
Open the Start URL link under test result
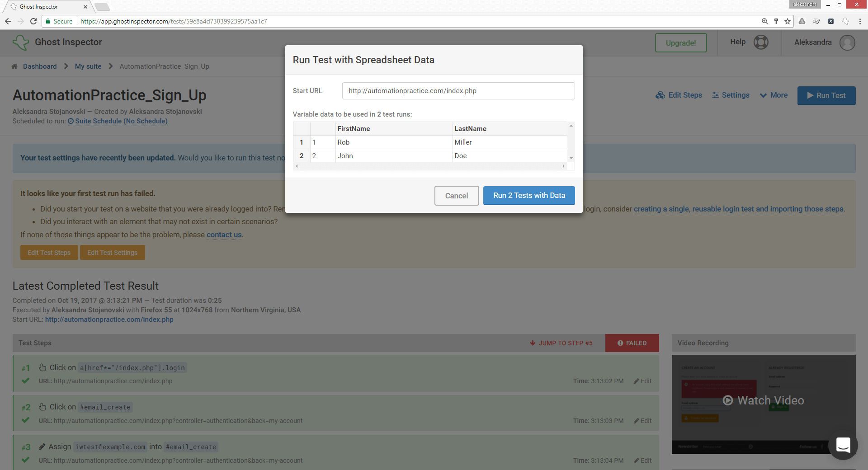109,320
